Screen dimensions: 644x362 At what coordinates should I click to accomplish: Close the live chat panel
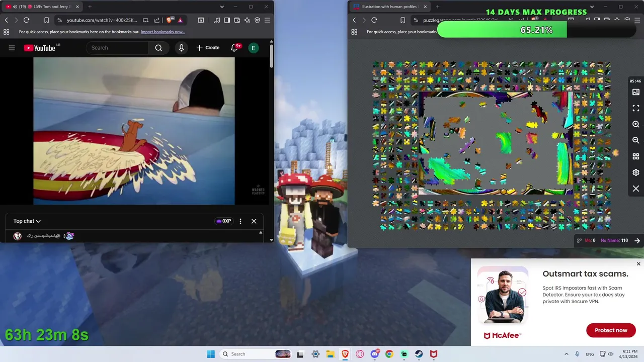coord(254,221)
